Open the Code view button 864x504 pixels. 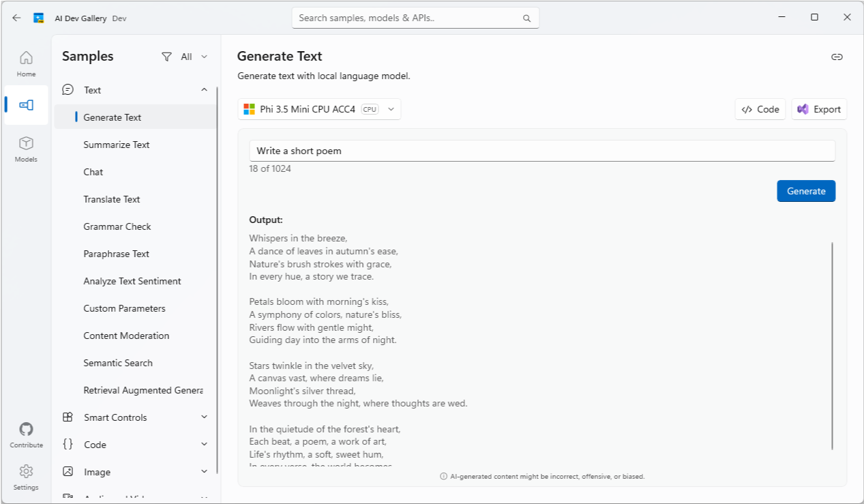[760, 109]
